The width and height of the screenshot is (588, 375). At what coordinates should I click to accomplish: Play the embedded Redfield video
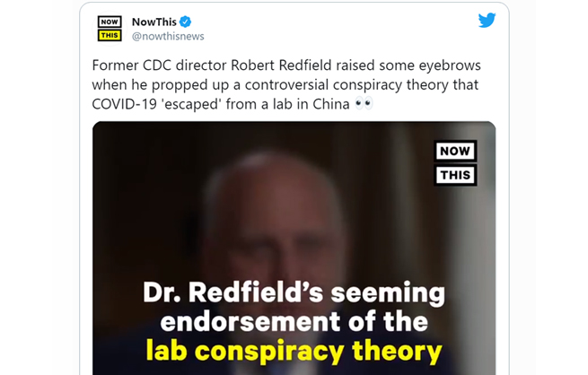point(294,248)
